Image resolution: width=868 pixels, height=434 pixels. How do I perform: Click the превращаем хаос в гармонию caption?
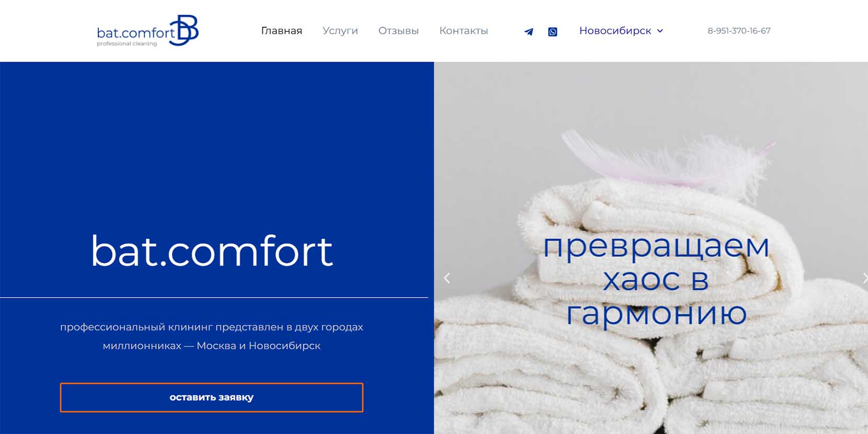point(656,280)
